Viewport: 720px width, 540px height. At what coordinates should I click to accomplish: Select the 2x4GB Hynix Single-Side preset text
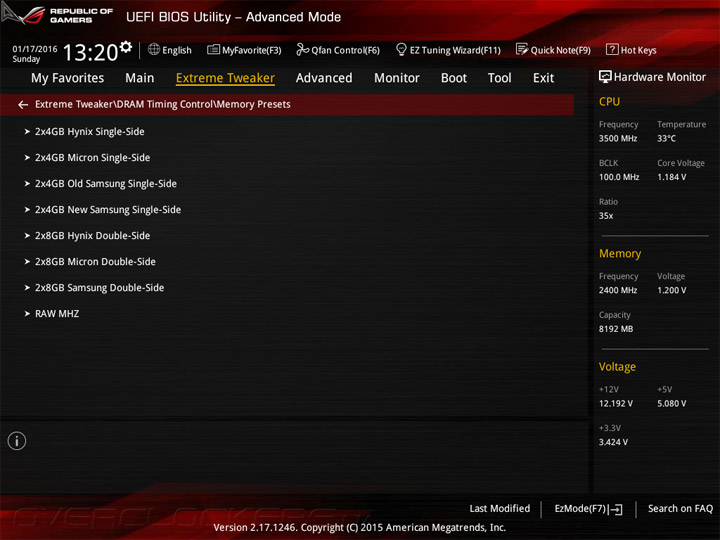(90, 132)
